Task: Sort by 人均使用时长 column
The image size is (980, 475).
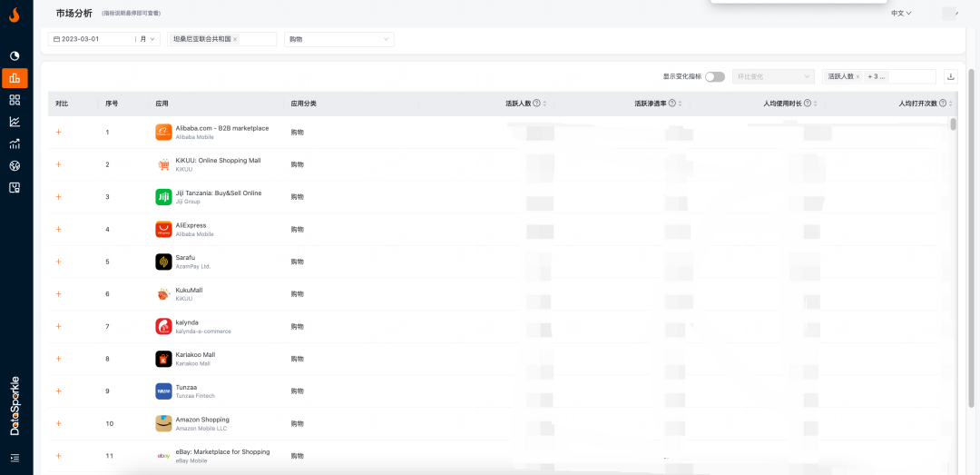Action: [x=815, y=104]
